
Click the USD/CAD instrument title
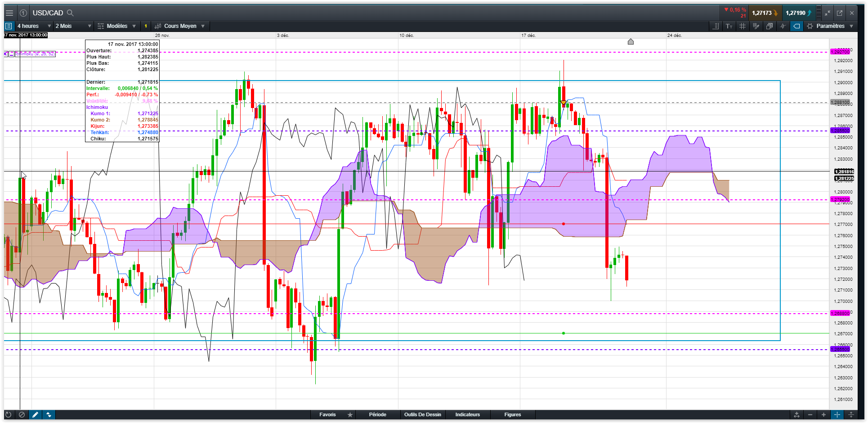point(48,13)
